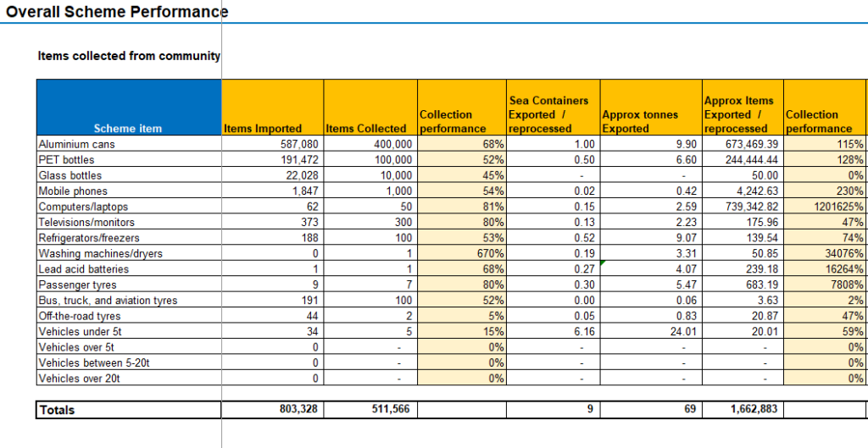Select the 373 televisions imported cell
This screenshot has width=868, height=448.
[x=272, y=222]
